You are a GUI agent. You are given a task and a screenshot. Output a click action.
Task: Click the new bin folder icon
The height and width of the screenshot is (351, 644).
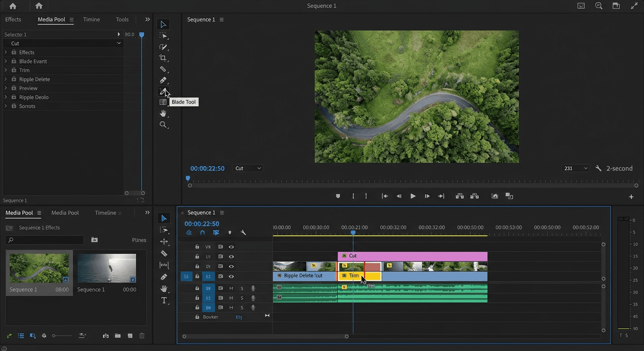click(x=118, y=336)
